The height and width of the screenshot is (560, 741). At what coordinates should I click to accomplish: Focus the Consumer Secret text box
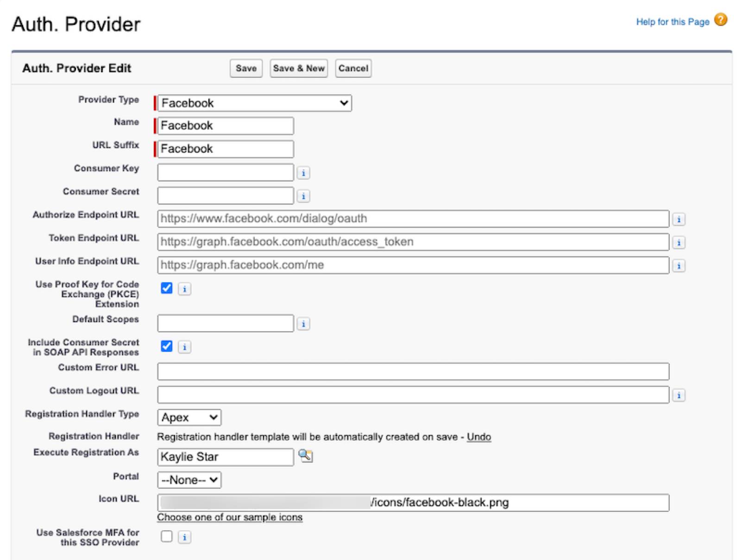[x=226, y=195]
